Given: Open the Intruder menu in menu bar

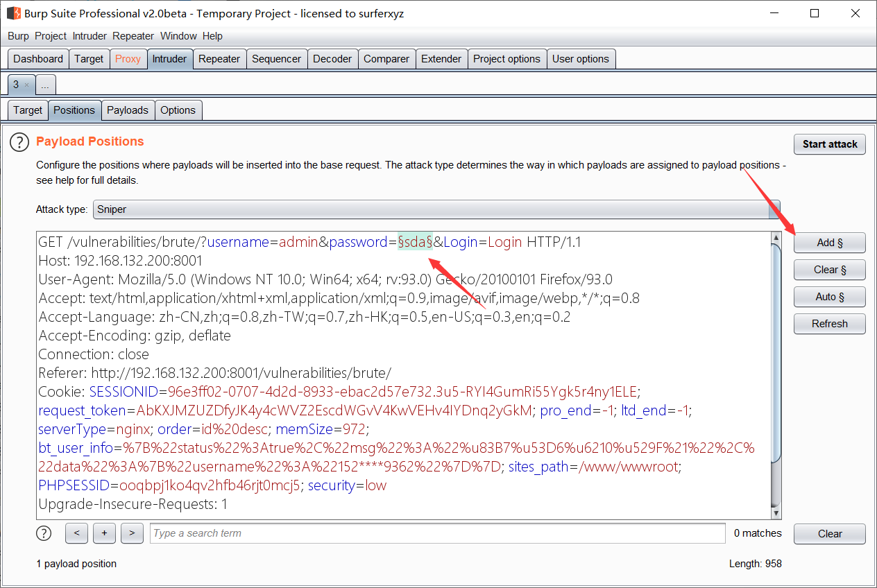Looking at the screenshot, I should [90, 36].
